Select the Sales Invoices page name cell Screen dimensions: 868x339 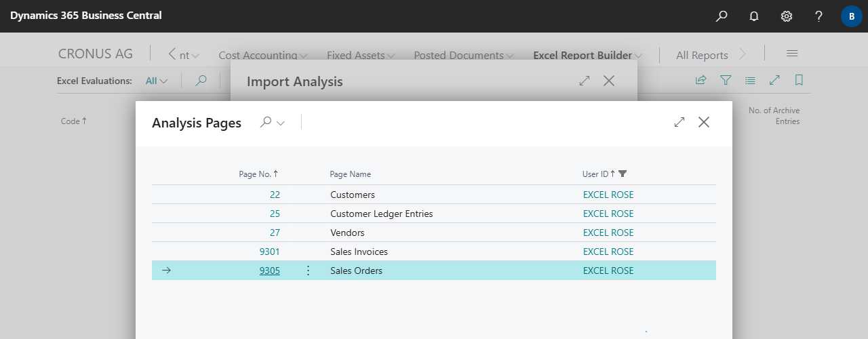[x=359, y=252]
